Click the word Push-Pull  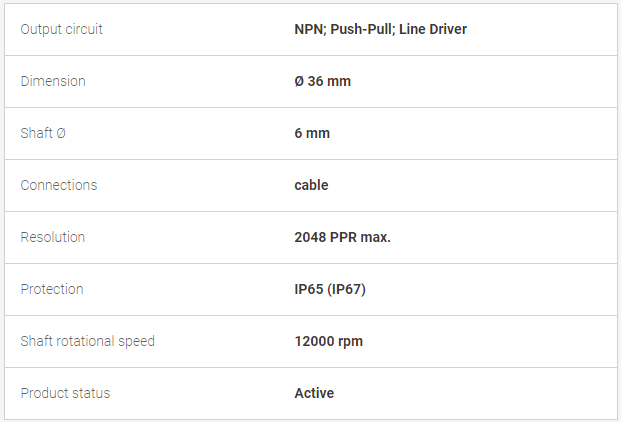point(362,29)
